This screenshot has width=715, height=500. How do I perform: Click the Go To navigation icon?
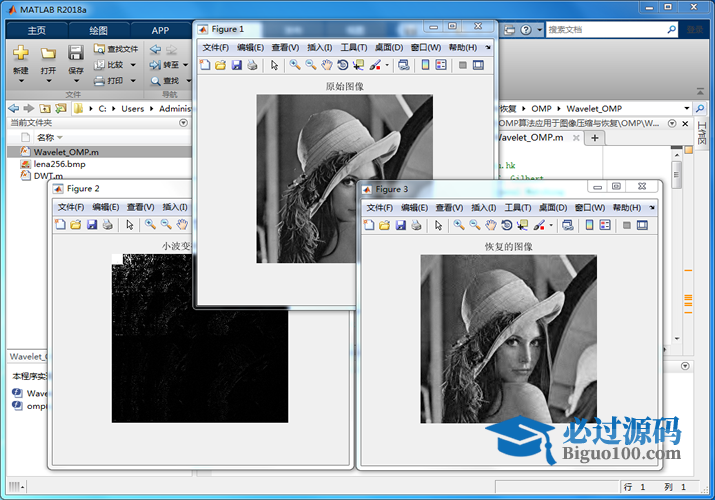[155, 65]
